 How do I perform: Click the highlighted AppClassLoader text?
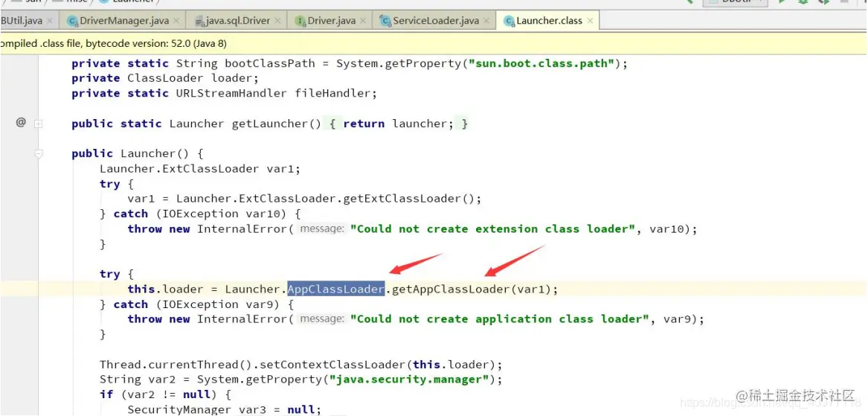(335, 289)
